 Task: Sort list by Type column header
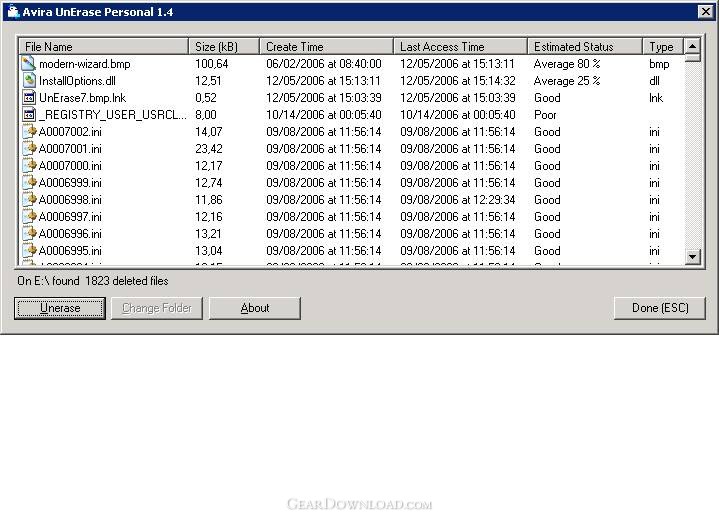tap(663, 47)
